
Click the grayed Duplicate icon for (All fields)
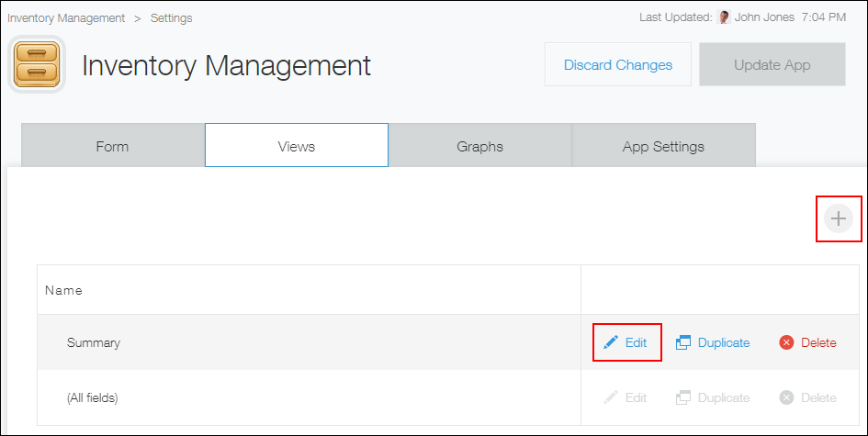(683, 397)
